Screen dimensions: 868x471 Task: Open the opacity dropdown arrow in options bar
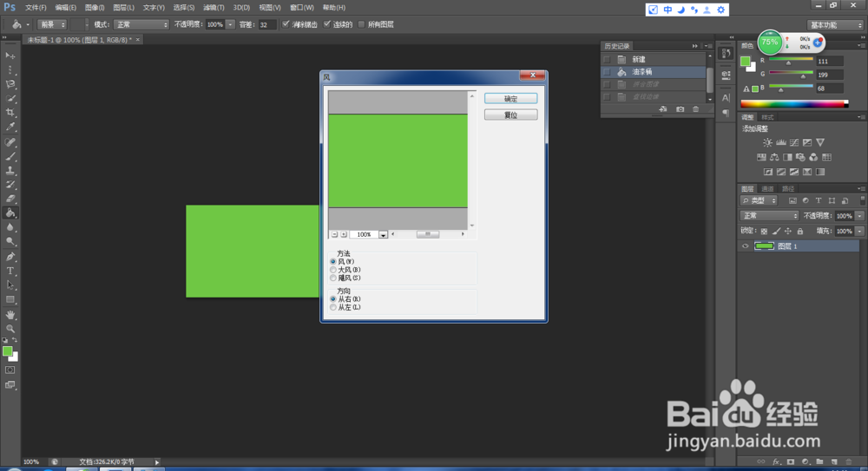pyautogui.click(x=230, y=24)
